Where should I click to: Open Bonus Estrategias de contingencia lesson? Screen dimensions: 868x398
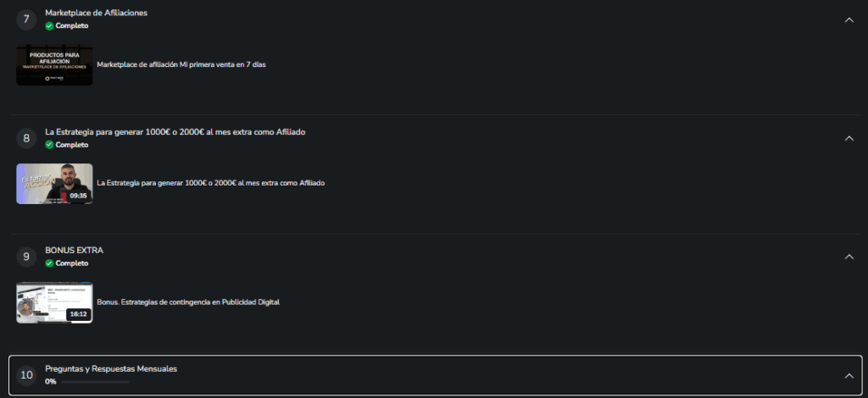[188, 301]
